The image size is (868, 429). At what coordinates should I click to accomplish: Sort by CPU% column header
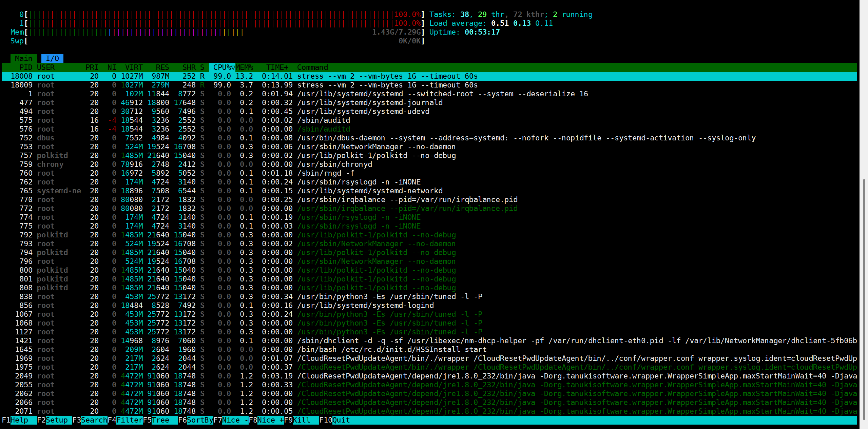point(222,67)
